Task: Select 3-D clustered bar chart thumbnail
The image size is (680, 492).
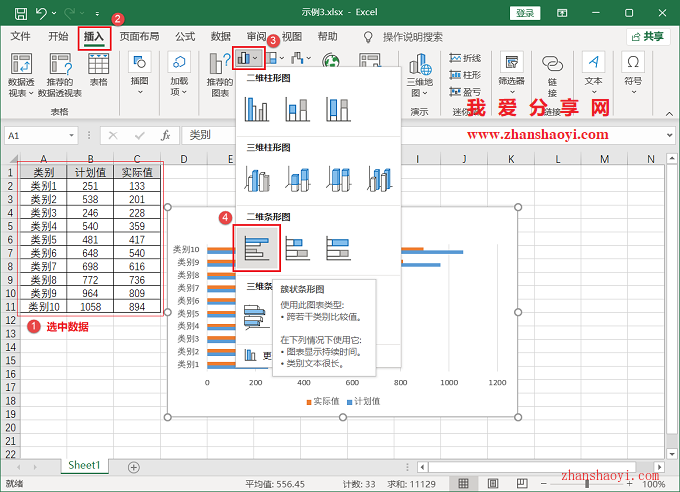Action: coord(255,317)
